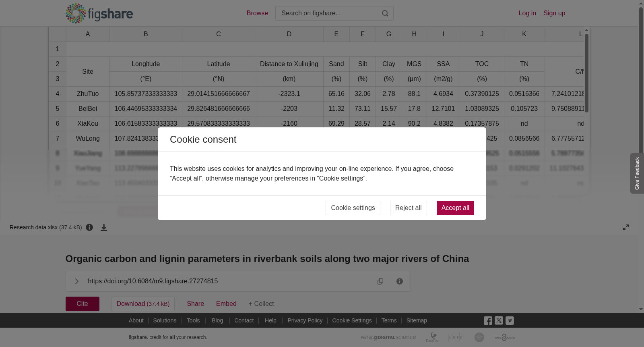Open Contact footer link

tap(244, 320)
